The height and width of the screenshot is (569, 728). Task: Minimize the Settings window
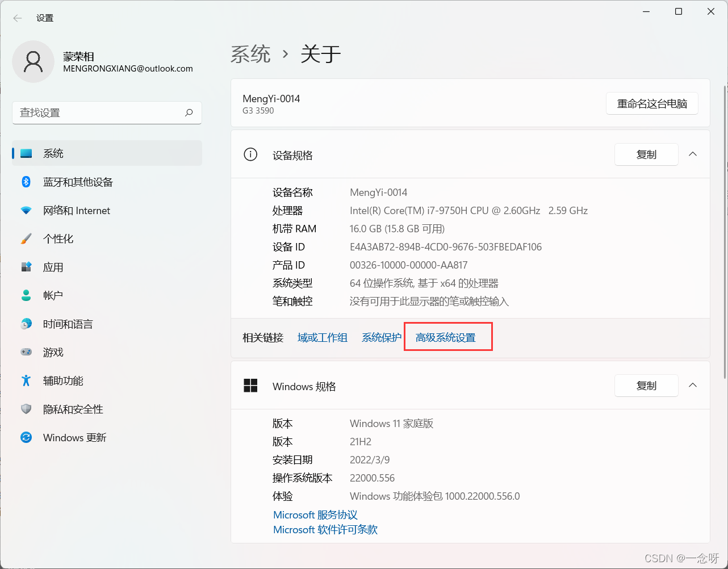[646, 11]
